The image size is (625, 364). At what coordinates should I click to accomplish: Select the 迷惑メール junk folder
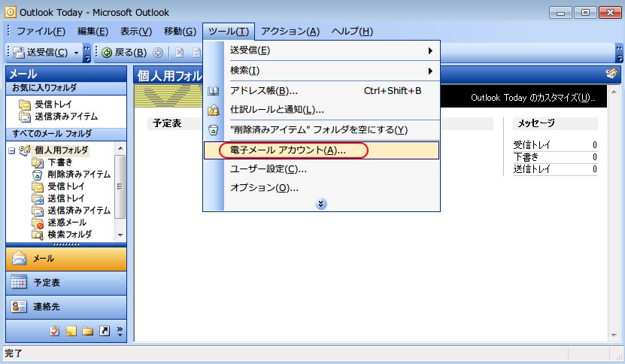[66, 223]
